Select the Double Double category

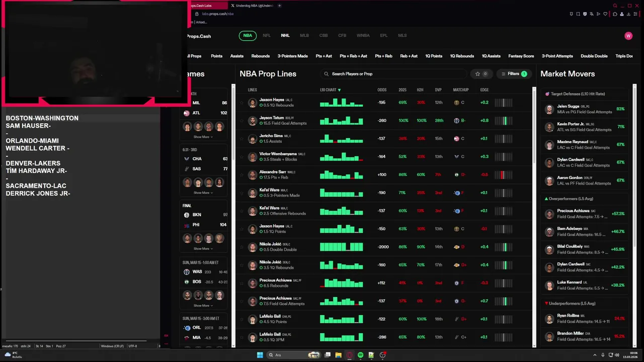coord(594,56)
